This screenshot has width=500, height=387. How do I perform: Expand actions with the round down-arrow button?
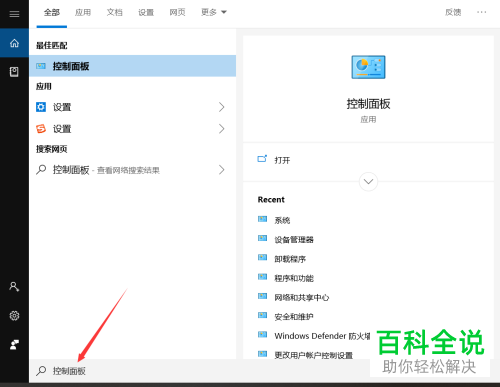point(368,182)
